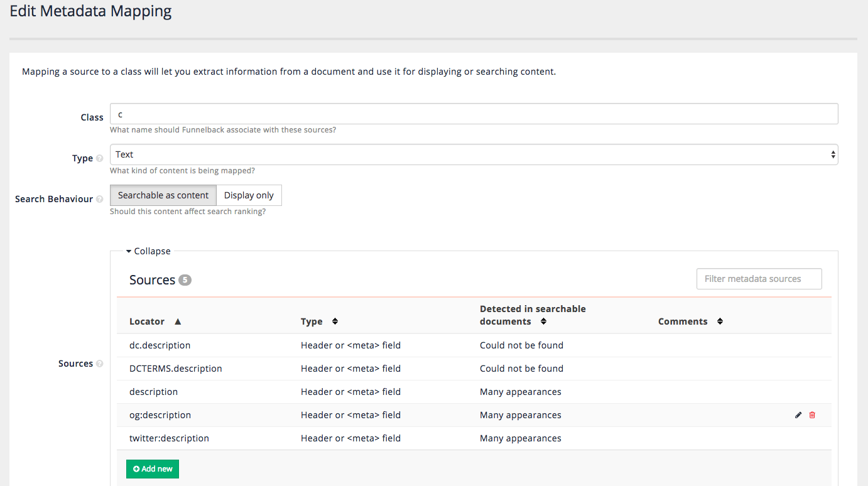
Task: Delete the og:description source via the trash icon
Action: tap(812, 414)
